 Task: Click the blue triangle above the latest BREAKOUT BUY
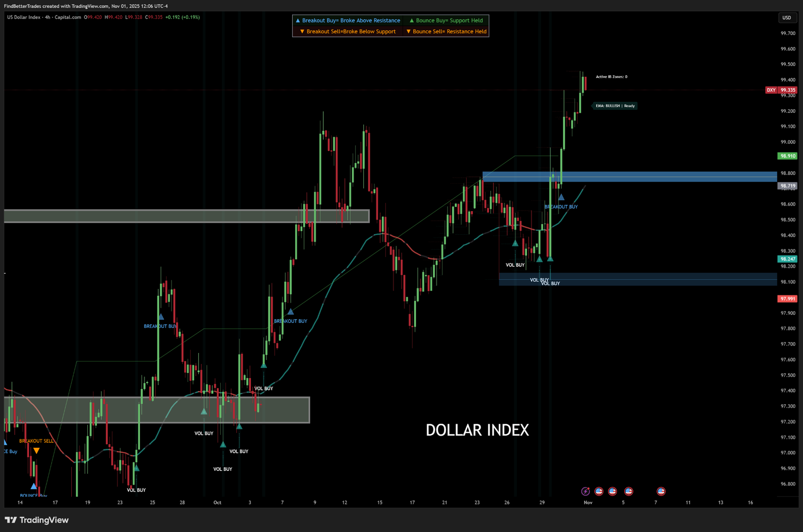(x=561, y=198)
